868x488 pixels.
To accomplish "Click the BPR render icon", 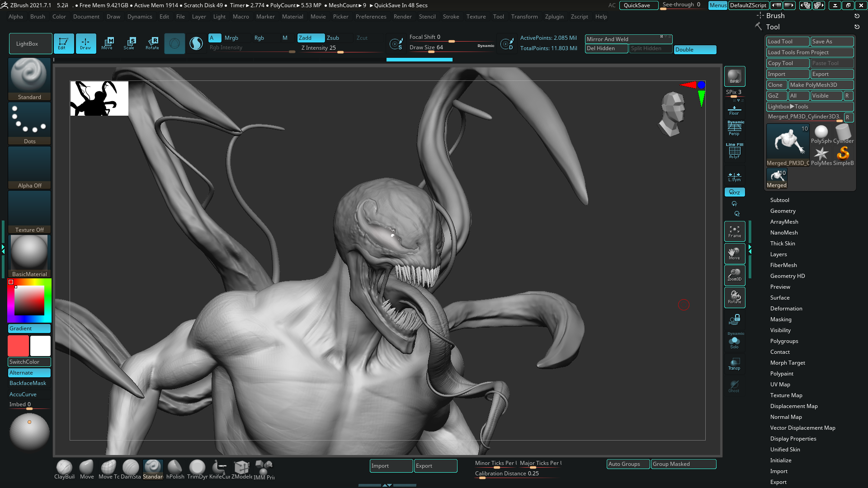I will point(734,76).
